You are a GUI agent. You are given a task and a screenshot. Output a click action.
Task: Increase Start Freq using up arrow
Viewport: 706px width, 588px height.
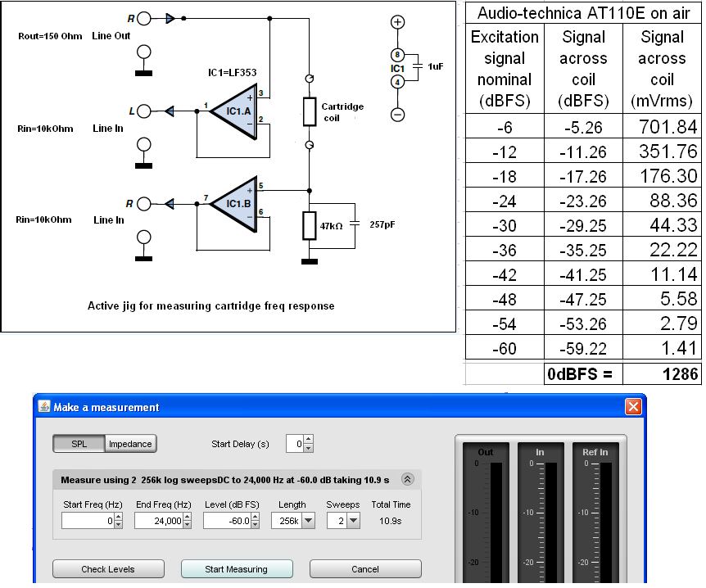[119, 517]
